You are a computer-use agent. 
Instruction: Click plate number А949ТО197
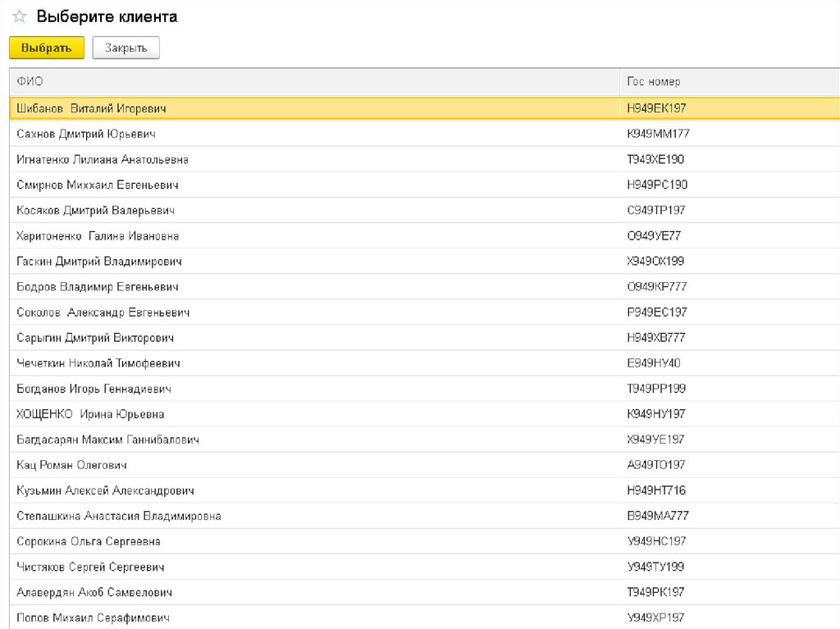click(x=655, y=465)
